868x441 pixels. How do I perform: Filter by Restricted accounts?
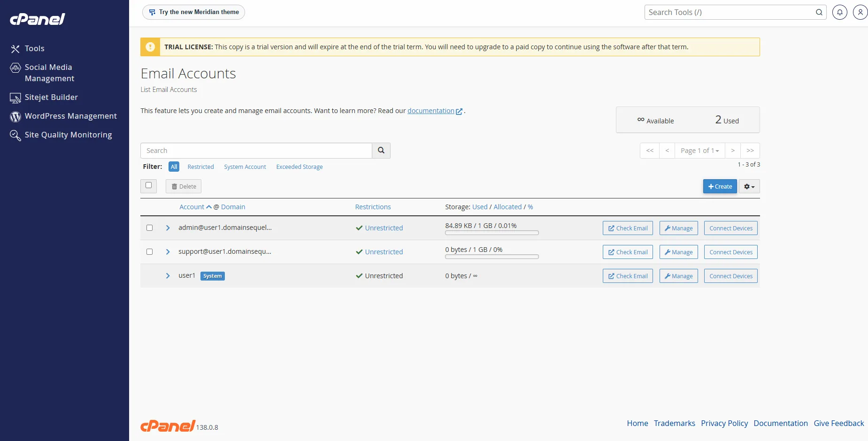point(200,167)
